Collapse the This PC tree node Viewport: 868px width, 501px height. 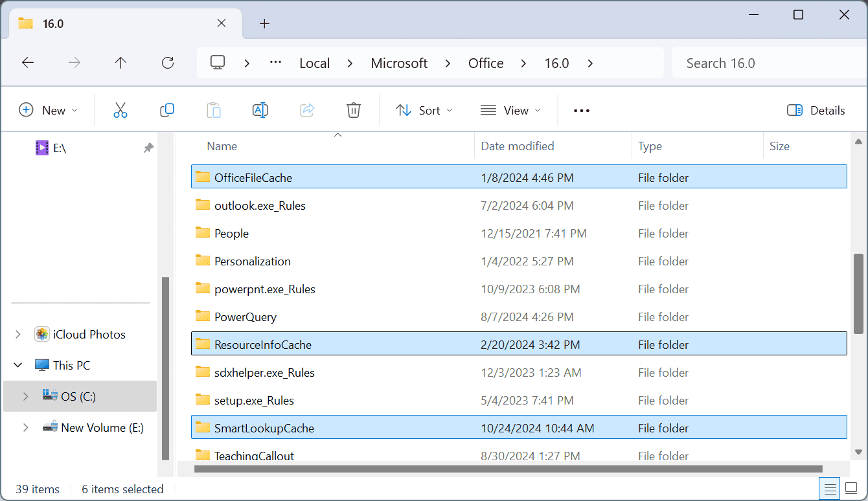[17, 365]
